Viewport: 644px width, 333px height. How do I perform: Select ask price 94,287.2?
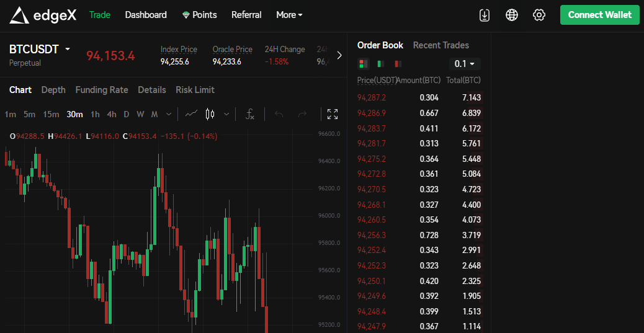(372, 98)
